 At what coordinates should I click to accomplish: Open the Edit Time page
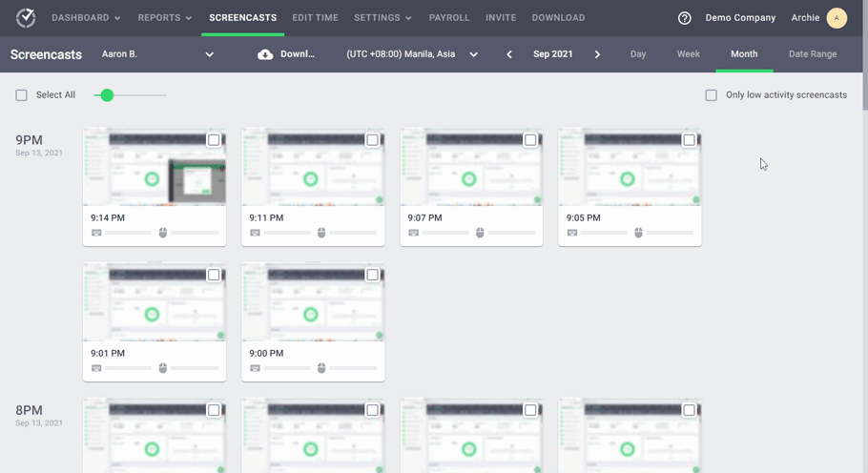[x=315, y=18]
